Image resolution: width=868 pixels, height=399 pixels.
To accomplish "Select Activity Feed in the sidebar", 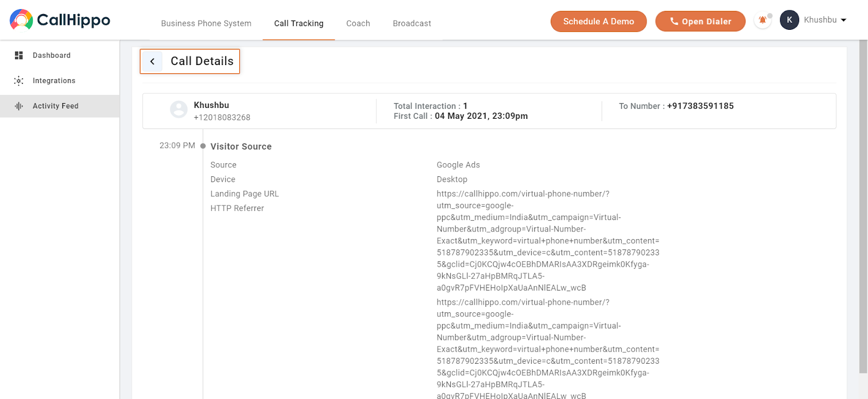I will [60, 106].
